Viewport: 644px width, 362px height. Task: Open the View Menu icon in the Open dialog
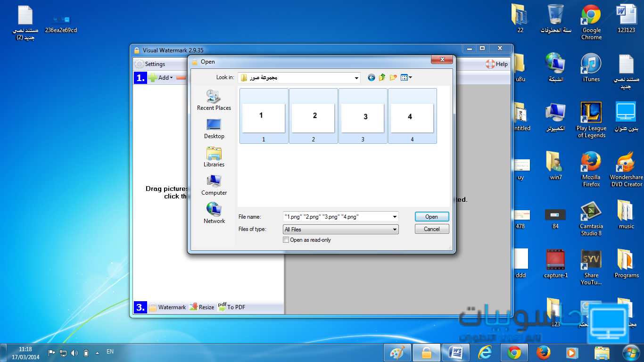coord(406,77)
